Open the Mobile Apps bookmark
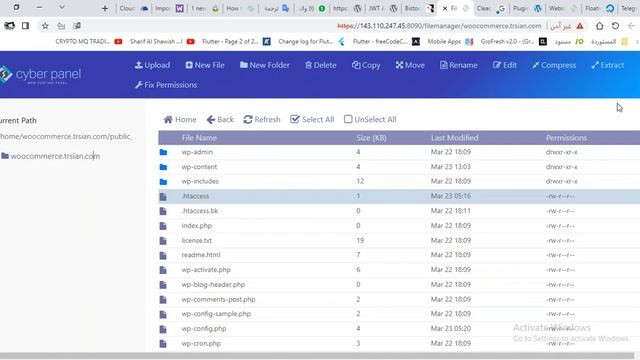Screen dimensions: 640x360 (450, 41)
